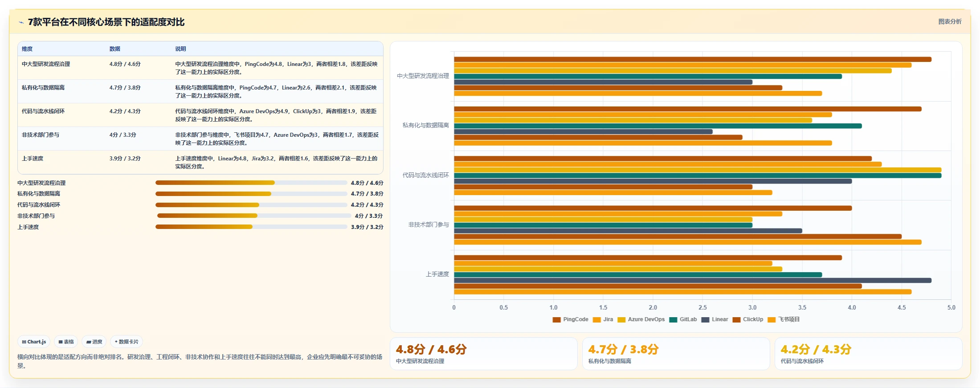Image resolution: width=980 pixels, height=388 pixels.
Task: Click the 维度 column header
Action: 27,49
